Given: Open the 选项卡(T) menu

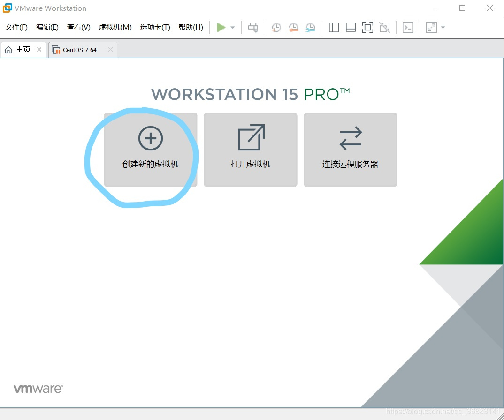Looking at the screenshot, I should click(x=155, y=27).
